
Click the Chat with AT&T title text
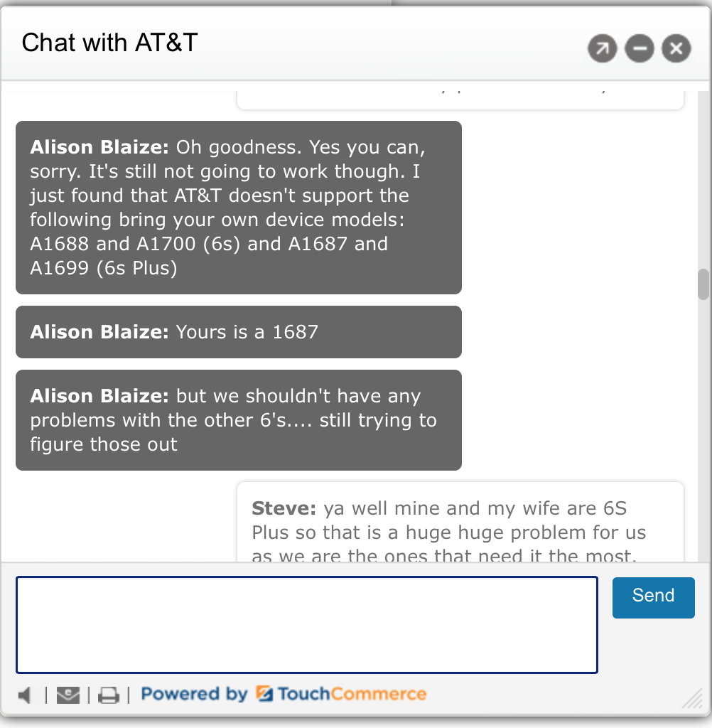click(109, 43)
